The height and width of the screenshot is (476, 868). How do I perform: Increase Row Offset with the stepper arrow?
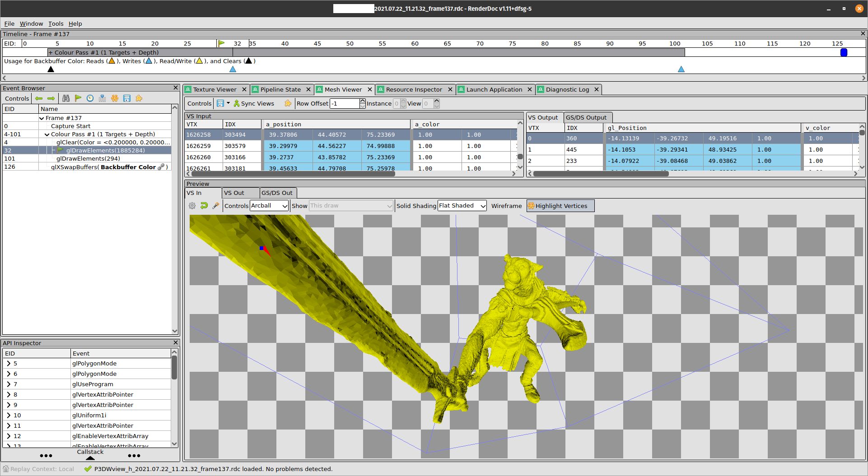tap(362, 101)
